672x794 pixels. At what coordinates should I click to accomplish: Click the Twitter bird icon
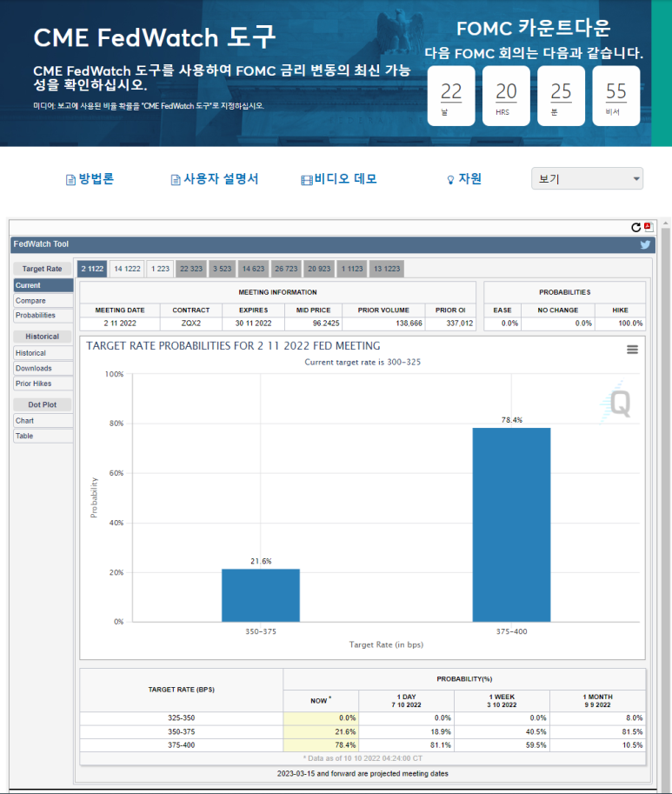click(x=645, y=244)
